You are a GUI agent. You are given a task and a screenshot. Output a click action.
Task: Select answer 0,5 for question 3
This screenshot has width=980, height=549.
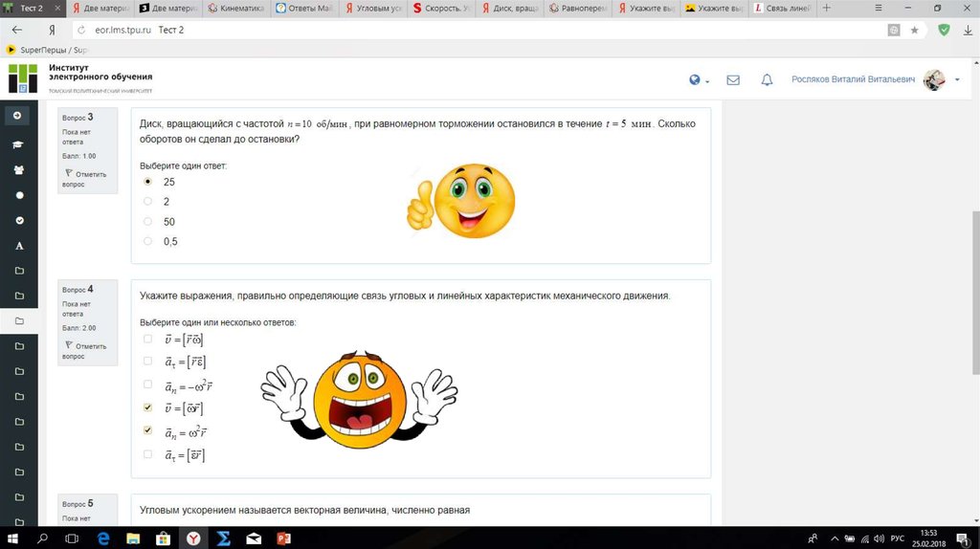(x=147, y=241)
